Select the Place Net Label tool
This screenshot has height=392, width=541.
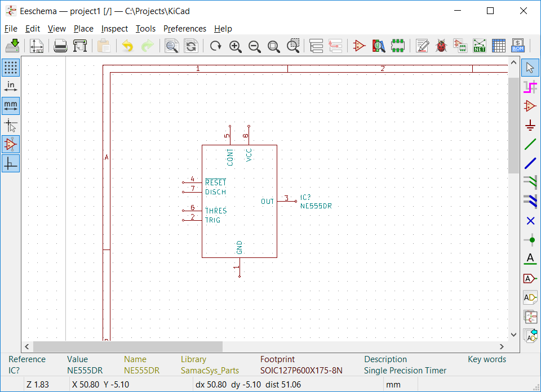(530, 259)
